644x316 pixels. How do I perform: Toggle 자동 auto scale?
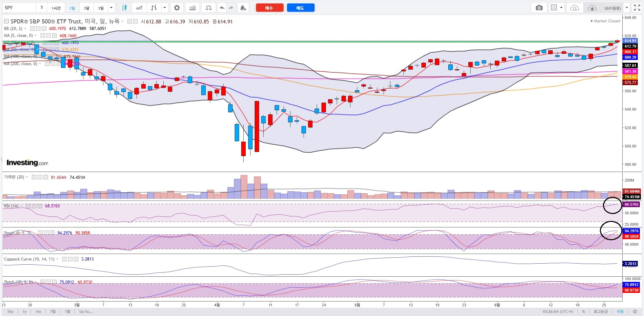pyautogui.click(x=620, y=312)
